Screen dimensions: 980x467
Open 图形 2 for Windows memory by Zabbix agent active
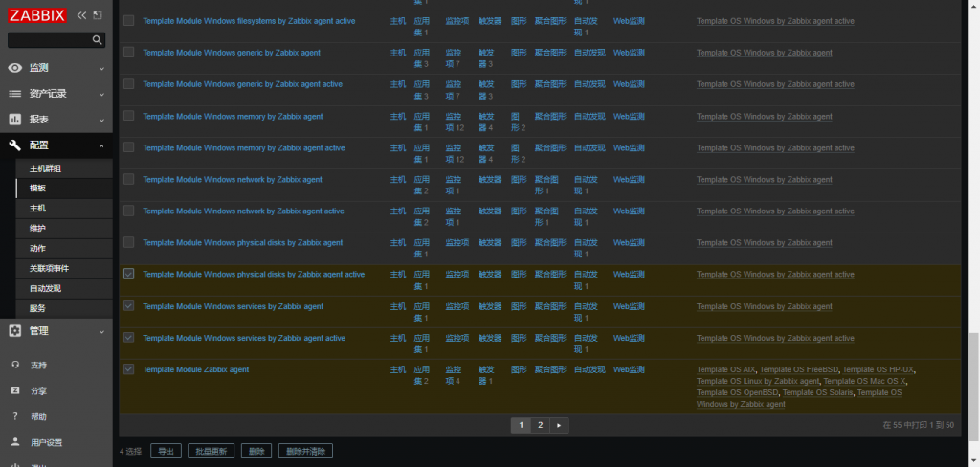coord(518,153)
